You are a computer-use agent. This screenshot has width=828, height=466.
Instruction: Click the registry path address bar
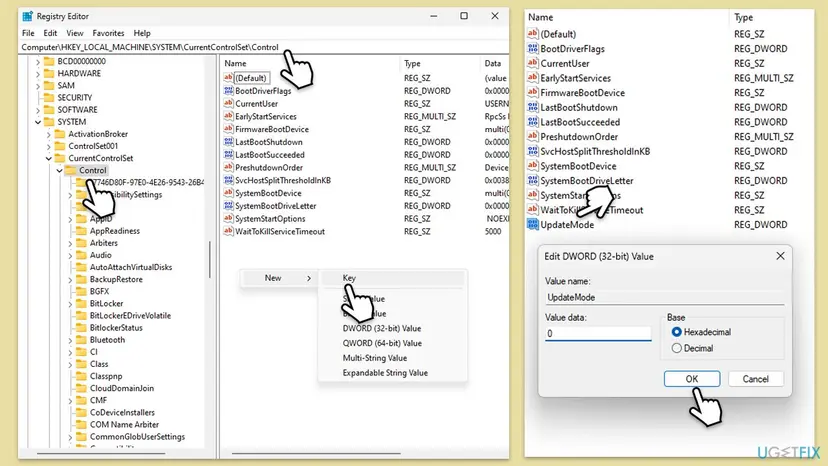click(x=264, y=47)
